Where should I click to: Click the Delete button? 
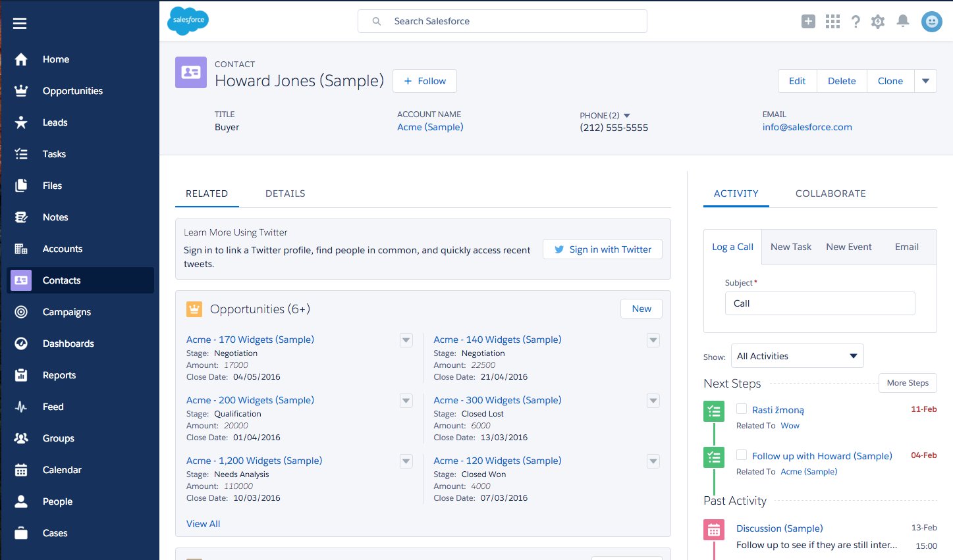[842, 81]
